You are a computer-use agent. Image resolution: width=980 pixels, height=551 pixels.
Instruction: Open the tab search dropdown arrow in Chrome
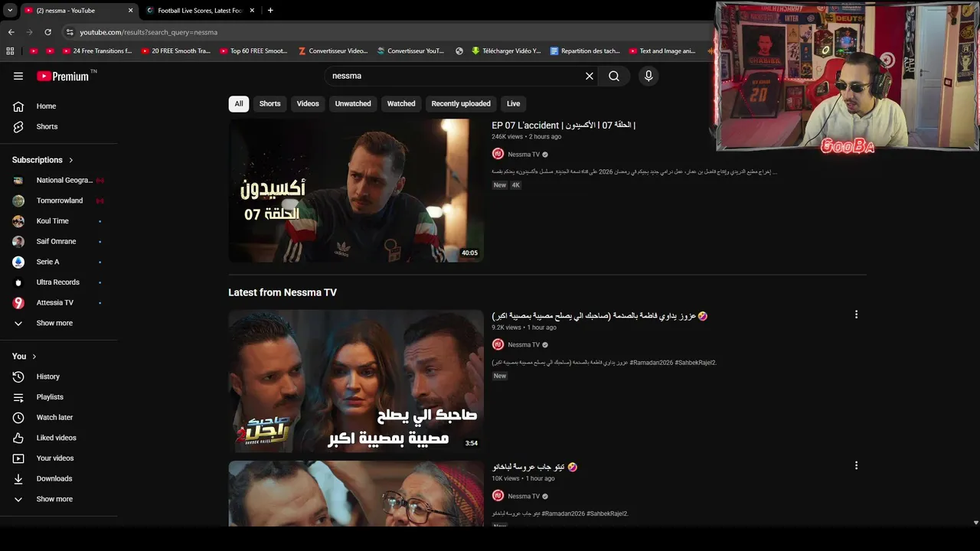click(9, 11)
